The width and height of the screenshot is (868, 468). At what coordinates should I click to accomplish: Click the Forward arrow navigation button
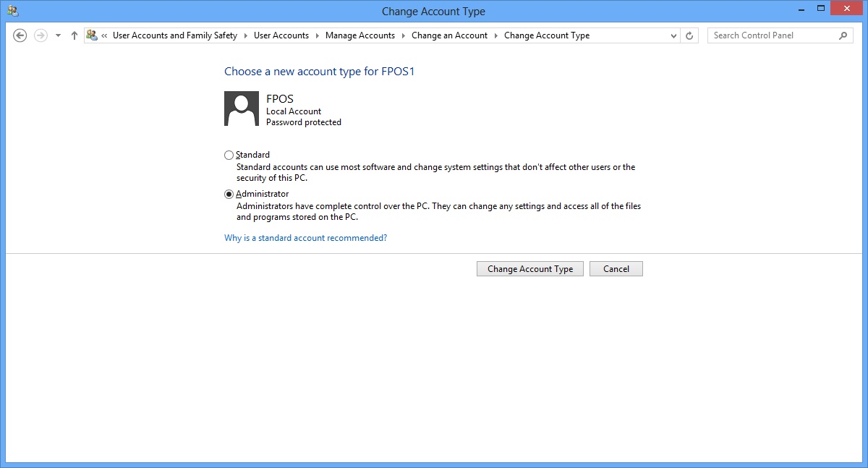coord(41,35)
